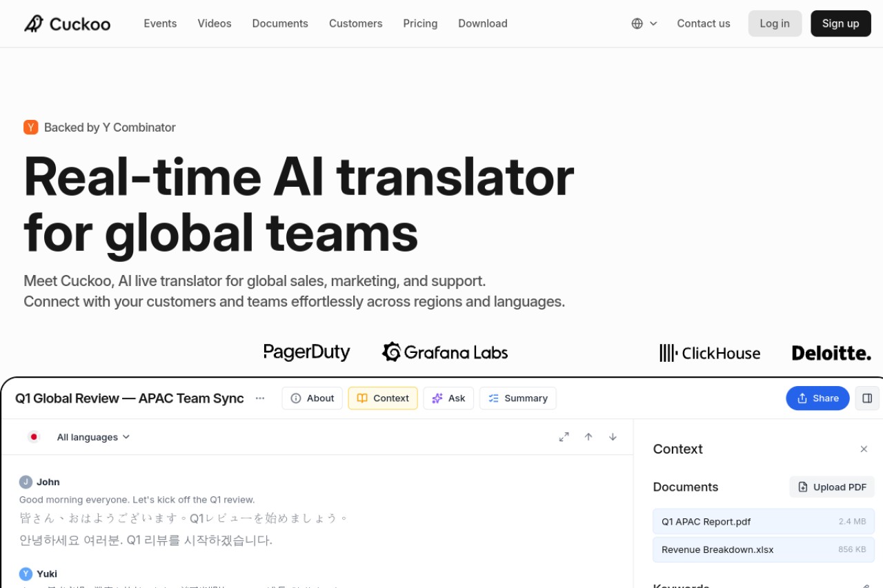Close the Context panel
Image resolution: width=883 pixels, height=588 pixels.
(864, 449)
